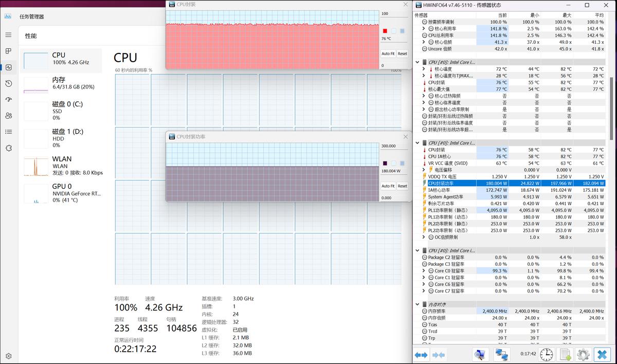Expand the 核心温度 sensor entry
Viewport: 617px width, 364px height.
(x=424, y=68)
